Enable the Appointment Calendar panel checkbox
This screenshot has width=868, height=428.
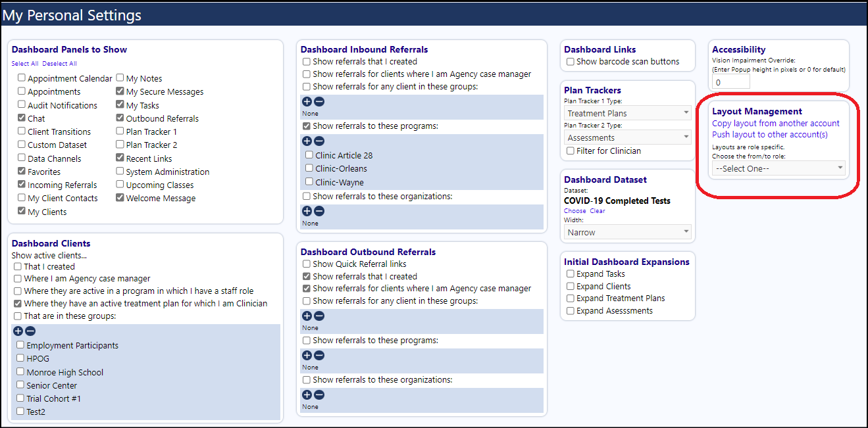click(22, 78)
